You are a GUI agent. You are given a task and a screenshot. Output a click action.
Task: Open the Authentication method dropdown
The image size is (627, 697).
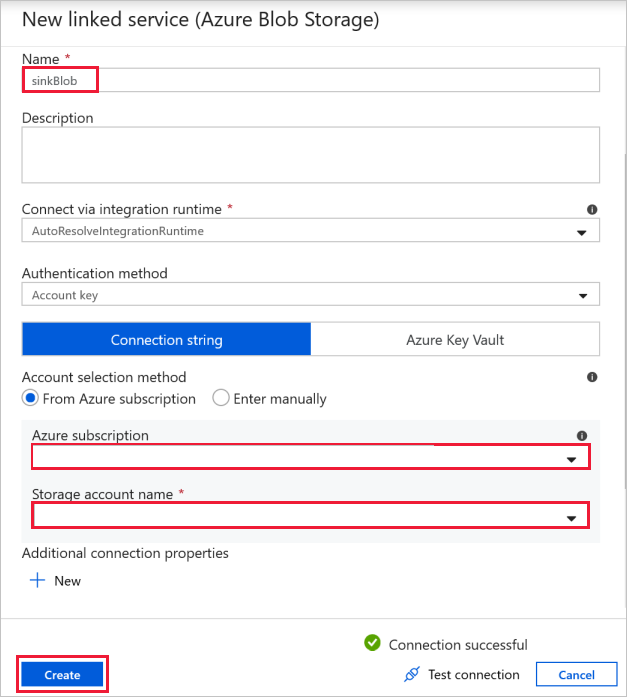311,294
